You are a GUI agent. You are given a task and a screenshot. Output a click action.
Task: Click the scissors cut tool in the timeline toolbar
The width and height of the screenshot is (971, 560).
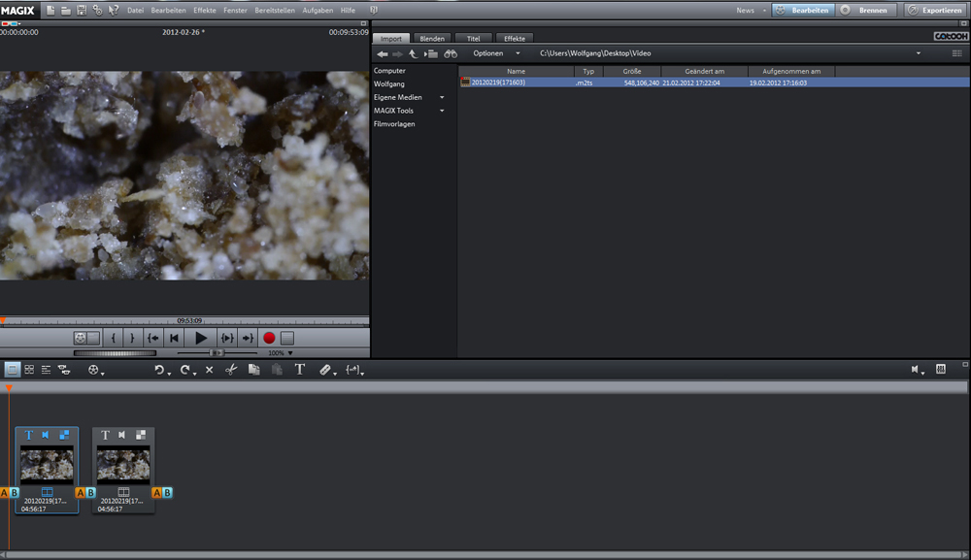pyautogui.click(x=231, y=370)
